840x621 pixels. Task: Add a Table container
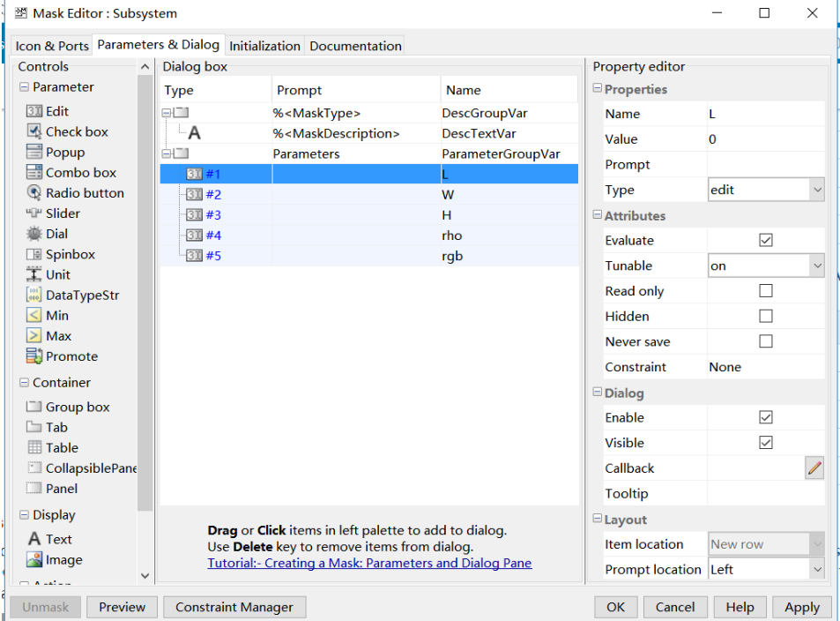tap(52, 448)
